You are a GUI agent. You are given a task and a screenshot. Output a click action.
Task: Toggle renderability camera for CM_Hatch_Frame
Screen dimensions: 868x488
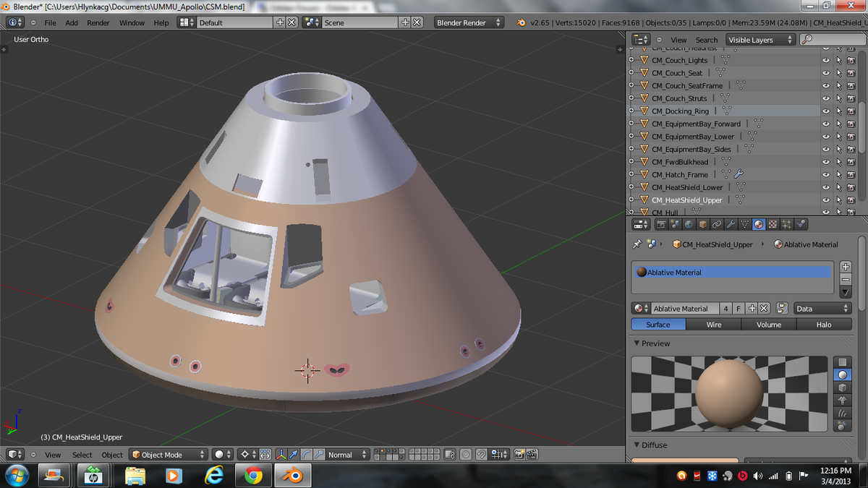pos(851,175)
